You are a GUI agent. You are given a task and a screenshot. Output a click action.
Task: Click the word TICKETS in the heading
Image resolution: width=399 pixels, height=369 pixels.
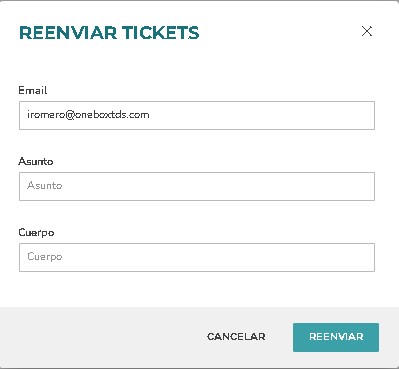[x=160, y=33]
